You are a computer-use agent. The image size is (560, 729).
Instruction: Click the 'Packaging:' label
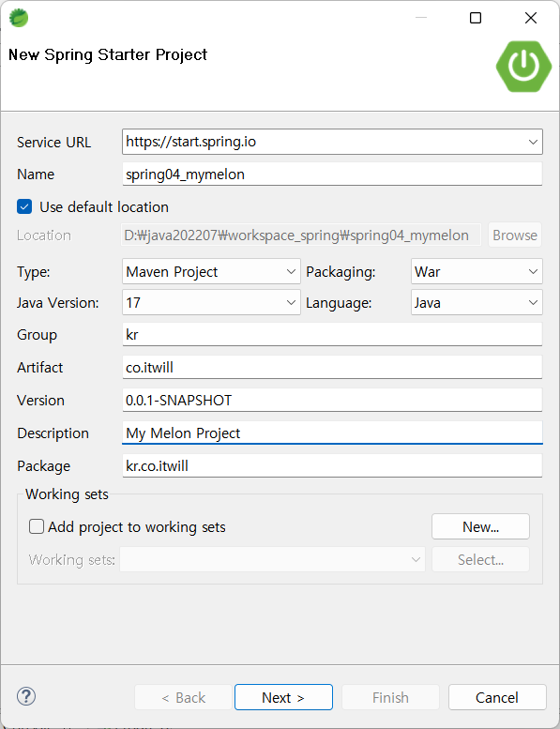coord(341,272)
